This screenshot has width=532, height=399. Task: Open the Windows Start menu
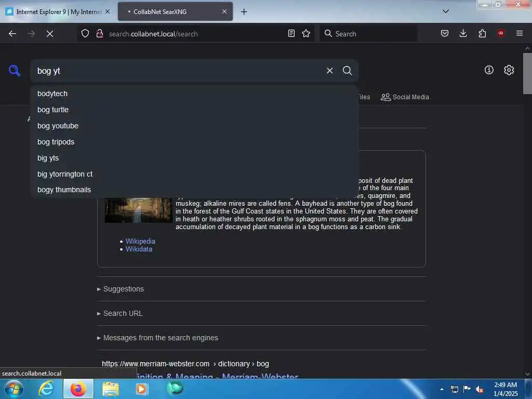coord(14,389)
